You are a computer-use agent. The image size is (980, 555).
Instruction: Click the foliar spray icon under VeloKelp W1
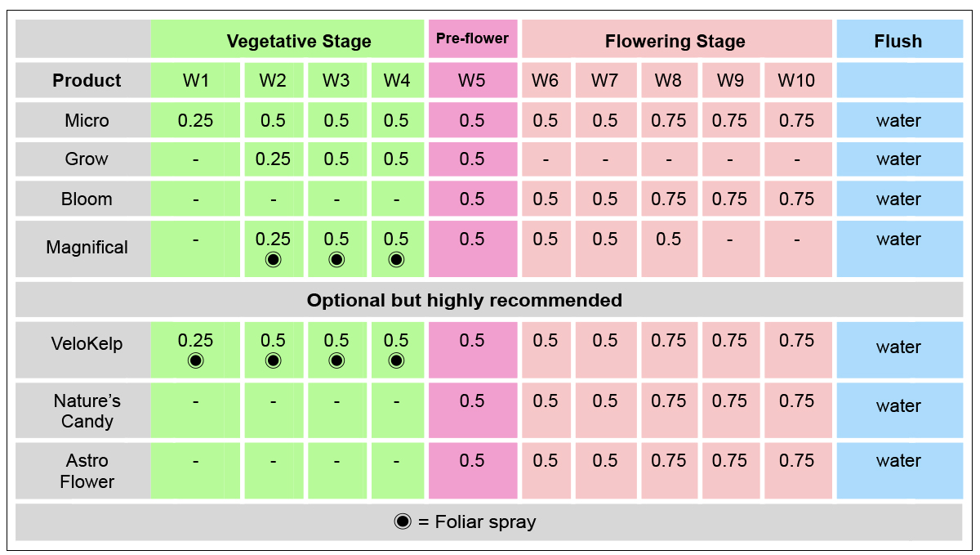[x=195, y=360]
